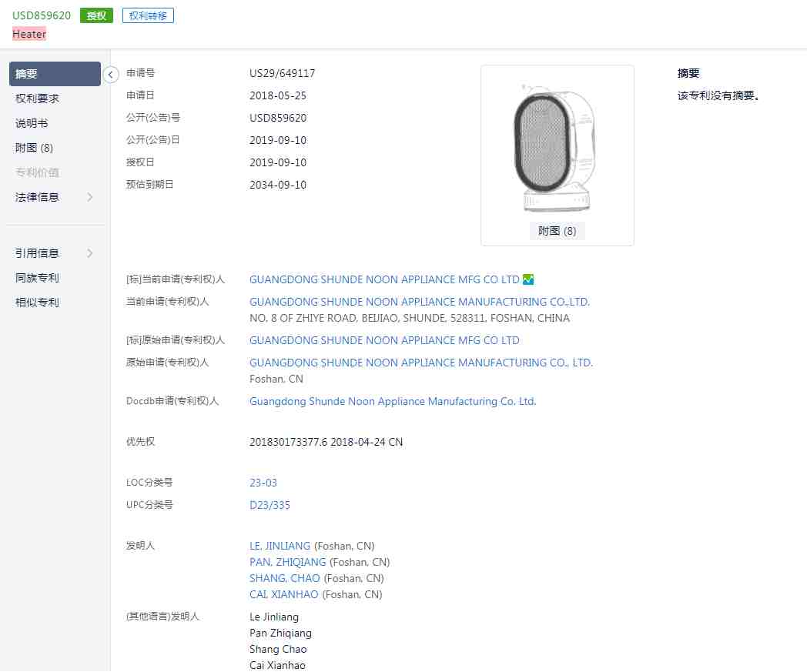Select the publication number USD859620 value
807x672 pixels.
[x=278, y=118]
